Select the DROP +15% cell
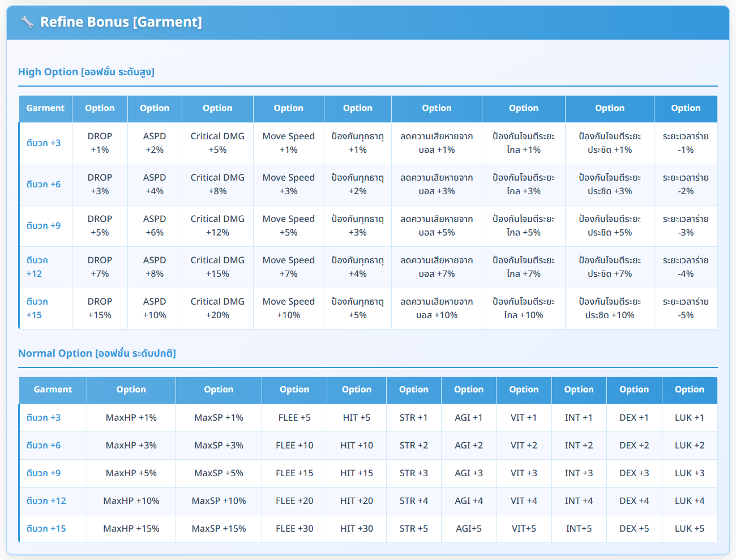 click(x=100, y=308)
